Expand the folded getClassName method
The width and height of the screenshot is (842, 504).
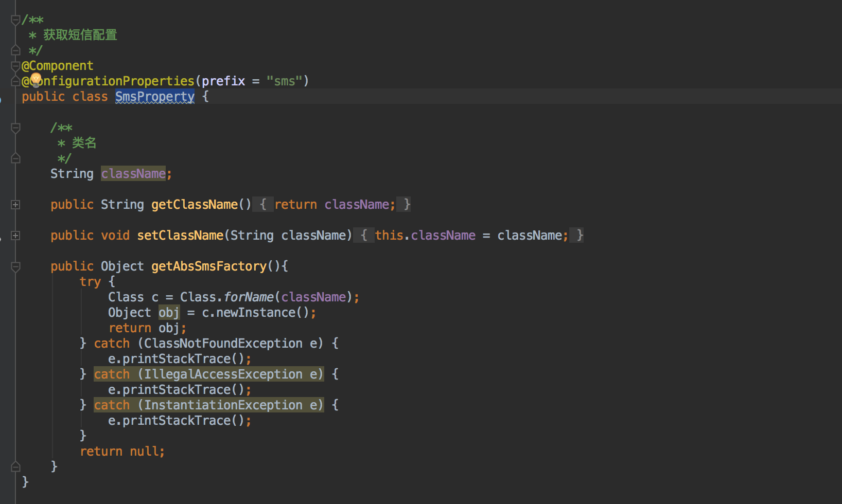[x=15, y=205]
